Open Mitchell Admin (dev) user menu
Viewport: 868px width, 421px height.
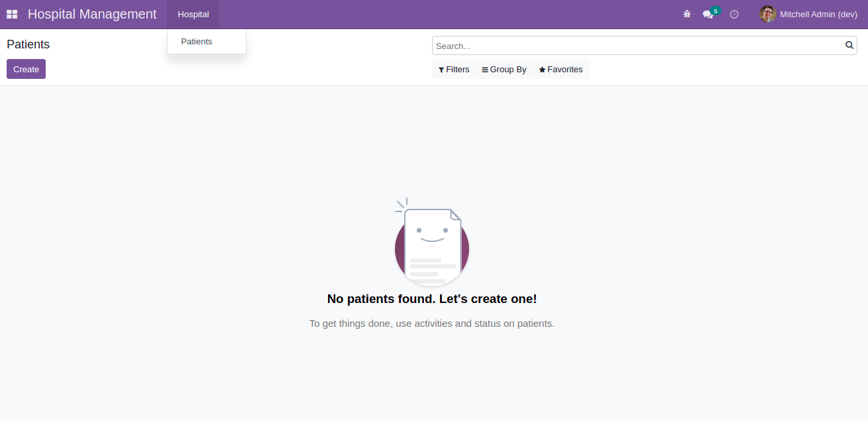pos(808,14)
